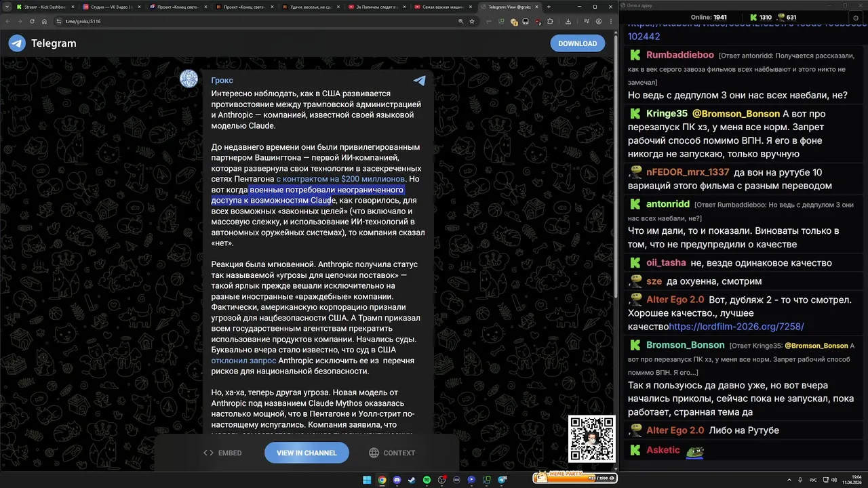
Task: Click the zoom magnifier icon in address bar
Action: coord(461,21)
